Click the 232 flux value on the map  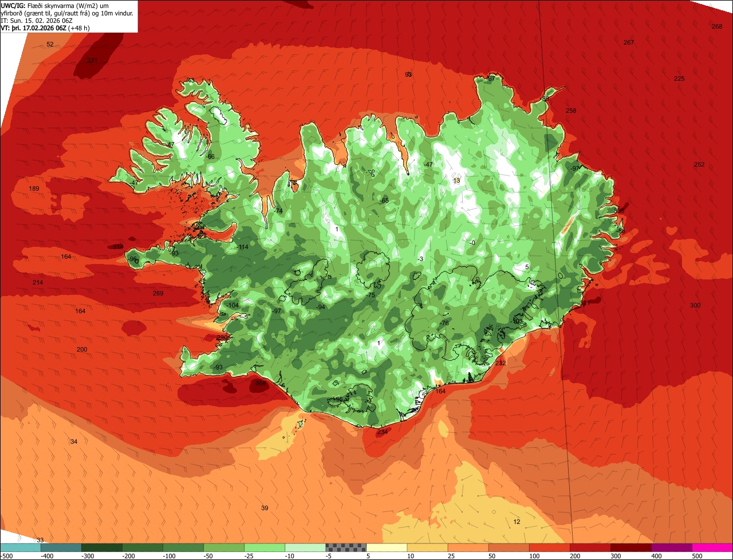click(x=501, y=362)
